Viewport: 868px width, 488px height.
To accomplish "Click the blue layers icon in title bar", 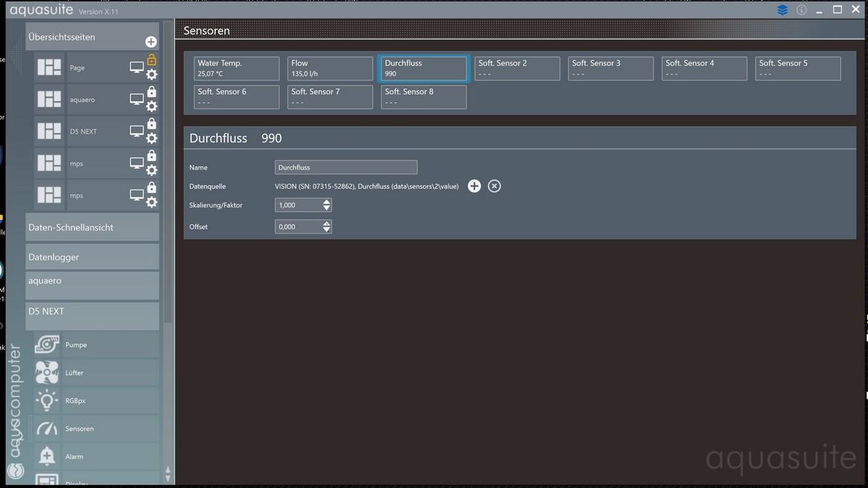I will coord(783,10).
